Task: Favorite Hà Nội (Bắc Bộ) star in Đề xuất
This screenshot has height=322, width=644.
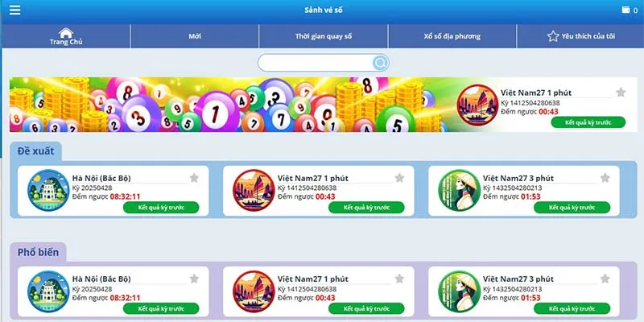Action: point(194,178)
